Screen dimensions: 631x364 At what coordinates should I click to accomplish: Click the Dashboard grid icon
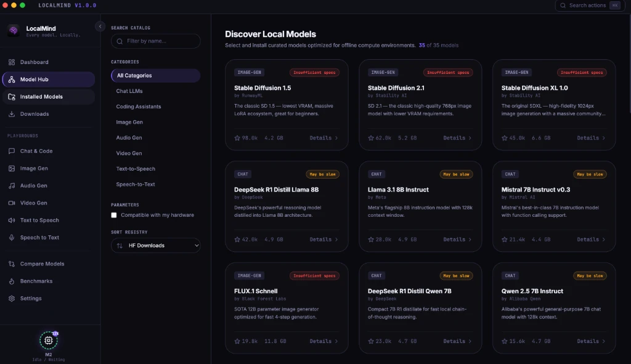(x=12, y=62)
